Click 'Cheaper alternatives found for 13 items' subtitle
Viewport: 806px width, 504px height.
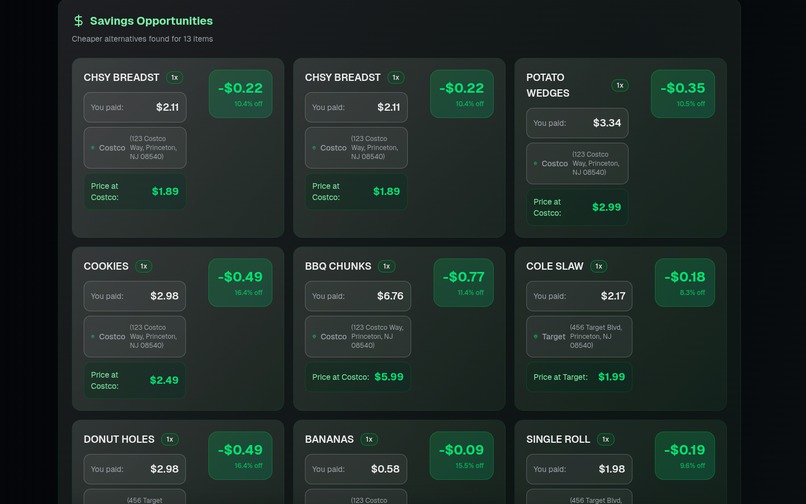click(x=142, y=39)
